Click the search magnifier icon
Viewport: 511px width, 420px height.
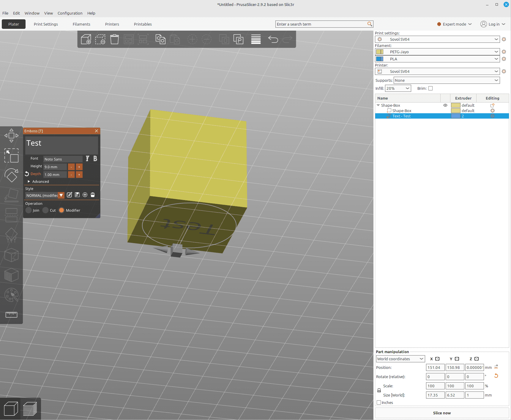[370, 24]
